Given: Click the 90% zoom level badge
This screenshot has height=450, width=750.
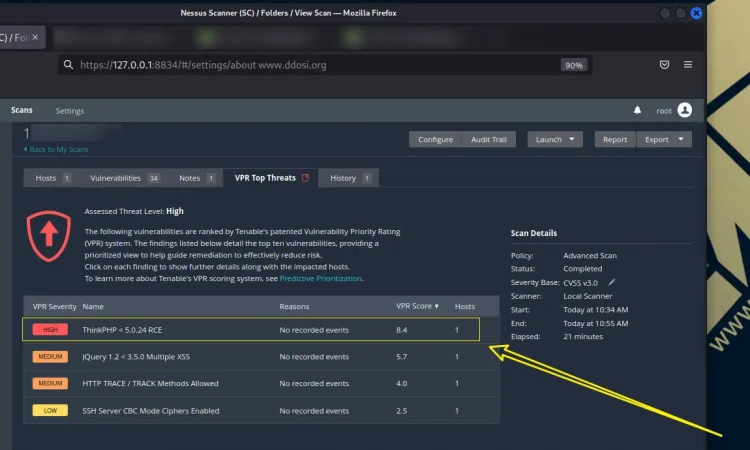Looking at the screenshot, I should tap(574, 65).
